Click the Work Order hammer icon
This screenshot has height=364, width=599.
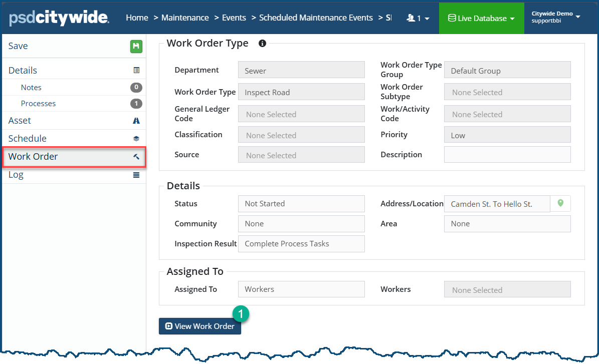tap(136, 156)
